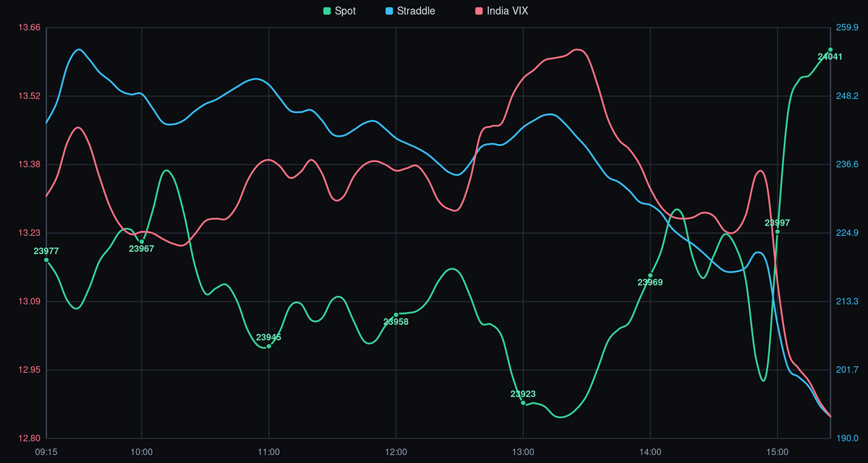
Task: Click the 13.66 VIX axis value
Action: click(x=29, y=27)
